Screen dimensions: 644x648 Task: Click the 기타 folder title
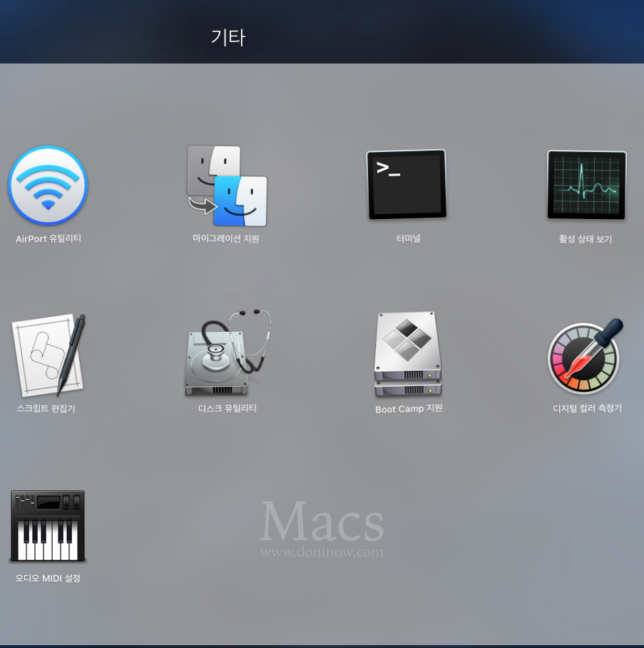(x=228, y=38)
